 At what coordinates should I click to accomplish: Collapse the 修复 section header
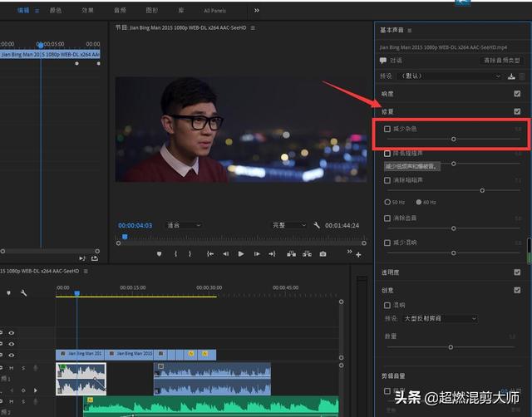click(x=387, y=111)
